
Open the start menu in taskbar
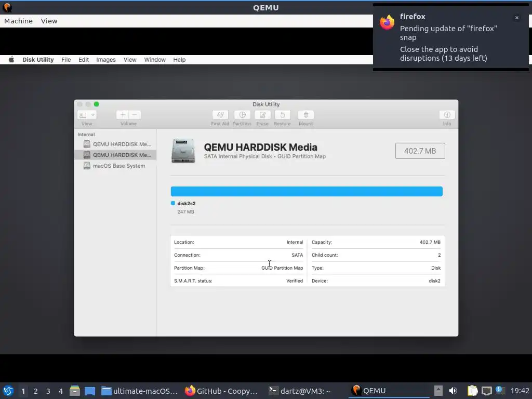click(8, 391)
